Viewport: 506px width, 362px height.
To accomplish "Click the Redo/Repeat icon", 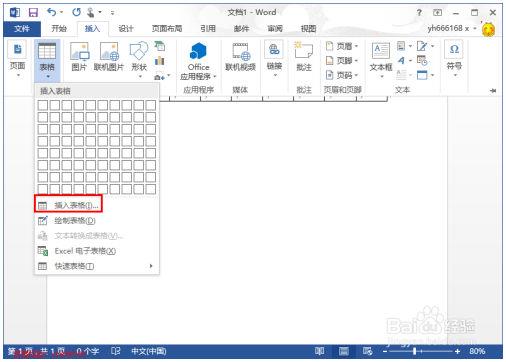I will point(76,12).
